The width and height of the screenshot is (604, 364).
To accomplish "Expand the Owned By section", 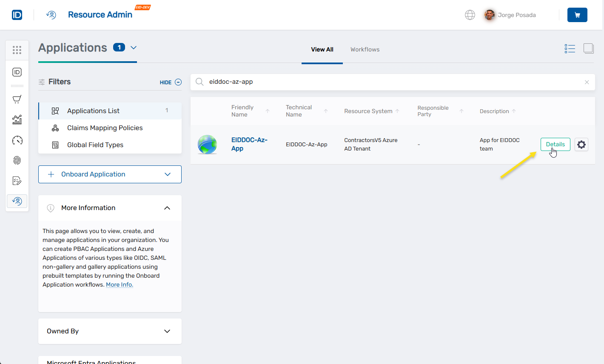I will point(167,331).
